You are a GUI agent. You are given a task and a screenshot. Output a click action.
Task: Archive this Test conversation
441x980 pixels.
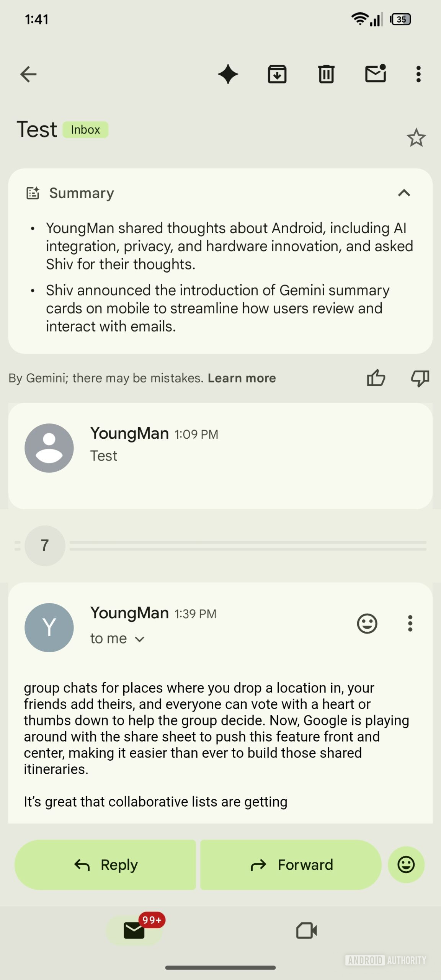pos(277,74)
